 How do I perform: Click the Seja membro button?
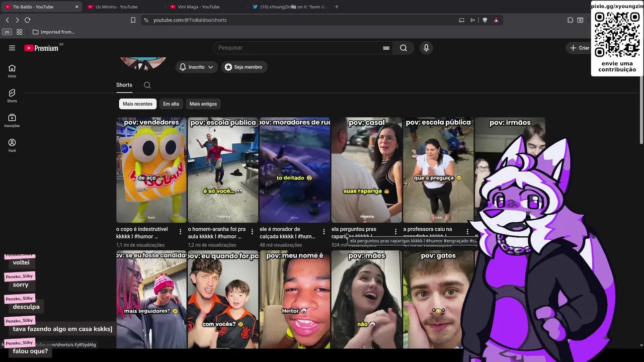244,67
